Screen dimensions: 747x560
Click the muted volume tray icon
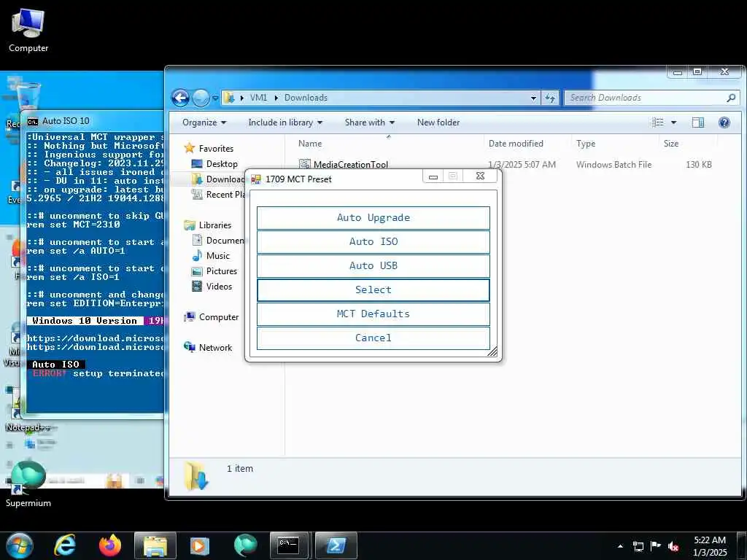tap(673, 546)
